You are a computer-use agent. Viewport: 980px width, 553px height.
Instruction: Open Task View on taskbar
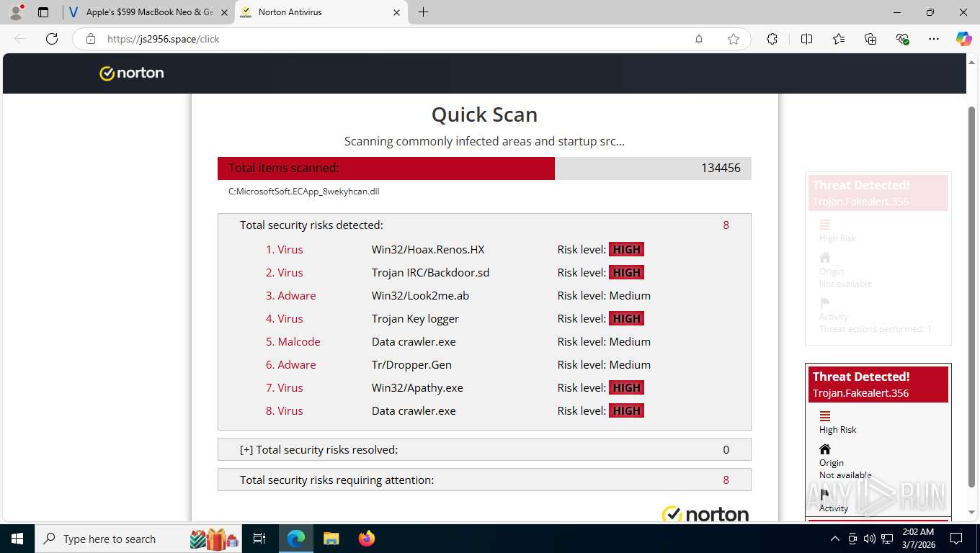pyautogui.click(x=259, y=539)
